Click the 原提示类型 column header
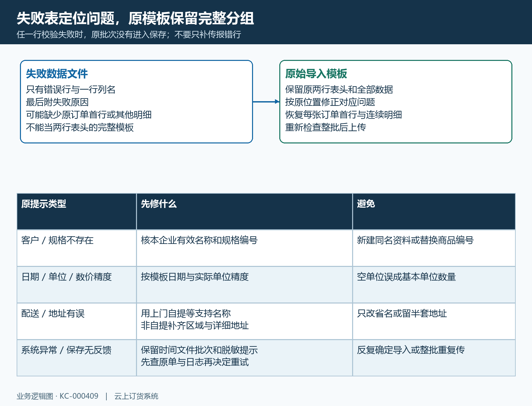Screen dimensions: 532x406 click(x=77, y=211)
